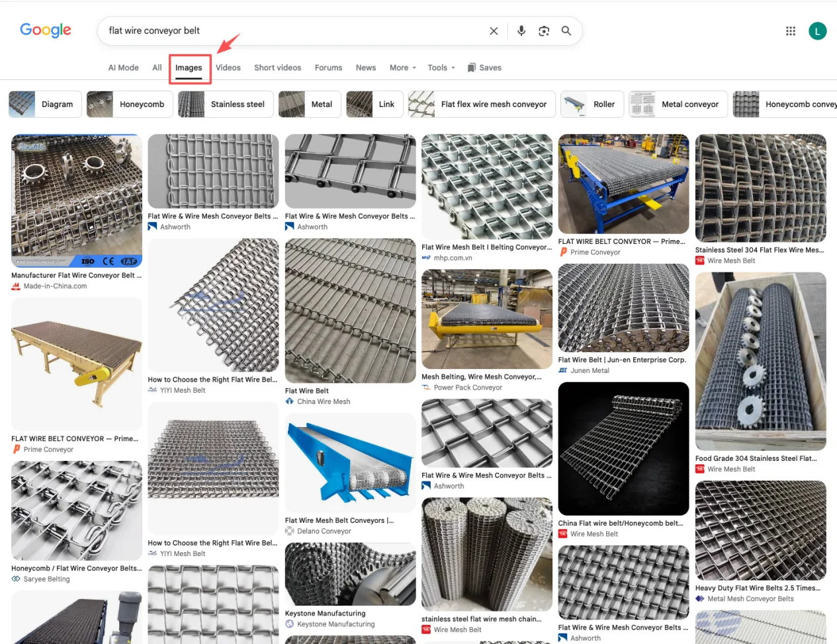Open the Food Grade 304 crate image
The width and height of the screenshot is (837, 644).
click(760, 361)
